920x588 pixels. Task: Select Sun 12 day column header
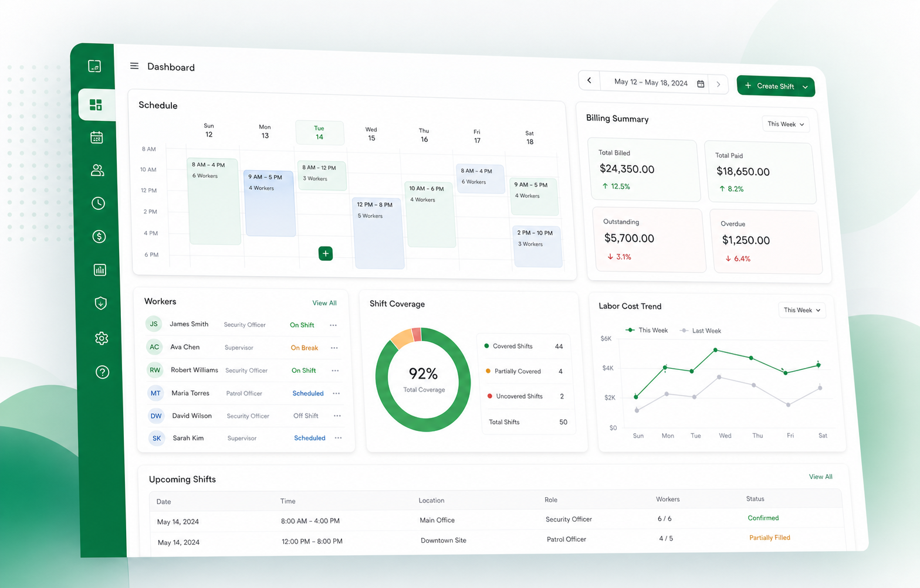coord(209,130)
